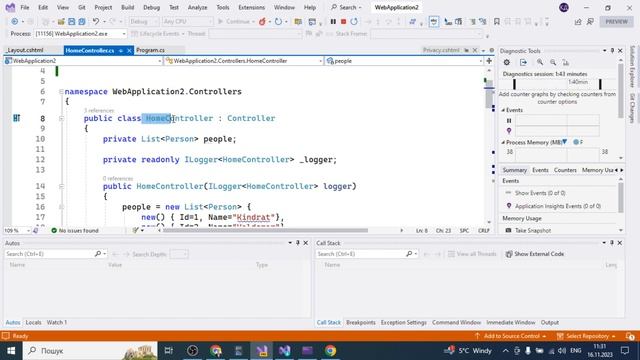This screenshot has width=640, height=360.
Task: Open Task View on the taskbar
Action: (168, 350)
